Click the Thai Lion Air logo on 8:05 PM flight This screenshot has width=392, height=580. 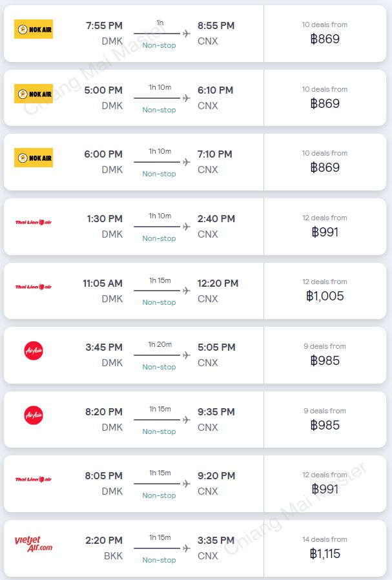click(x=34, y=479)
